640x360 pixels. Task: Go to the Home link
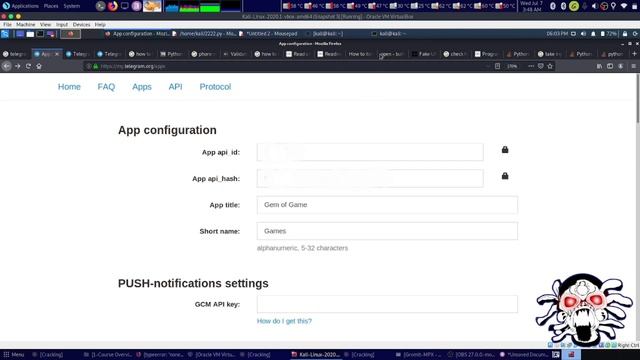pyautogui.click(x=69, y=87)
